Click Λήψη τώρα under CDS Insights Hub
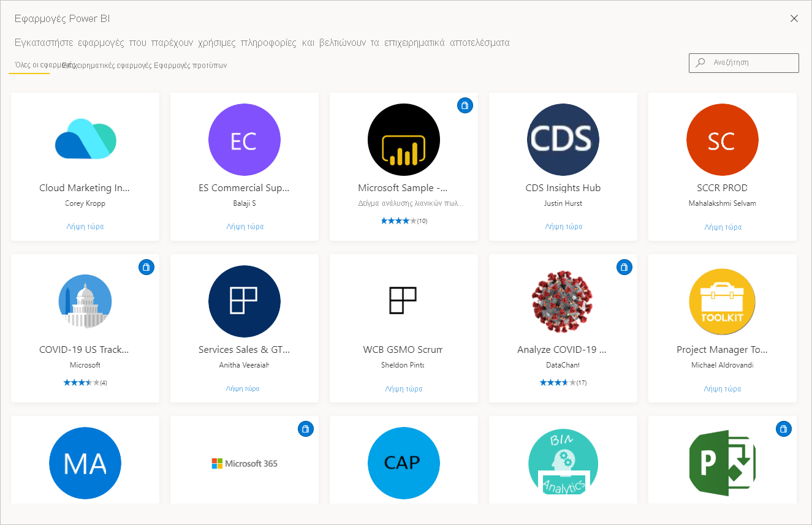Viewport: 812px width, 525px height. coord(563,226)
